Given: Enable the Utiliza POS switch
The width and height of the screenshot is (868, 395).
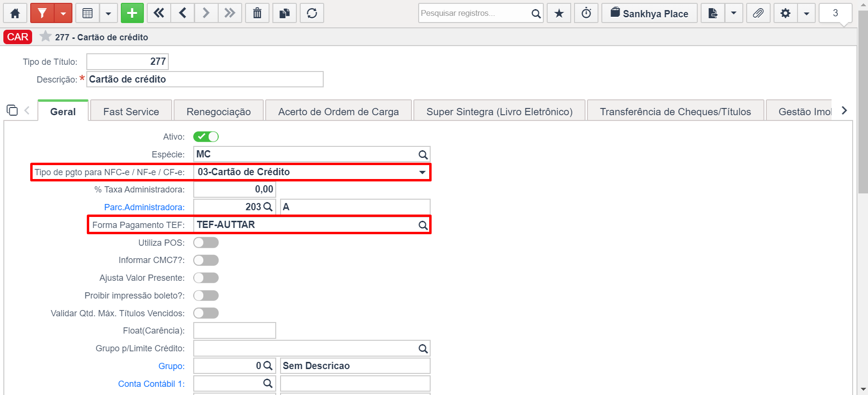Looking at the screenshot, I should [x=206, y=243].
